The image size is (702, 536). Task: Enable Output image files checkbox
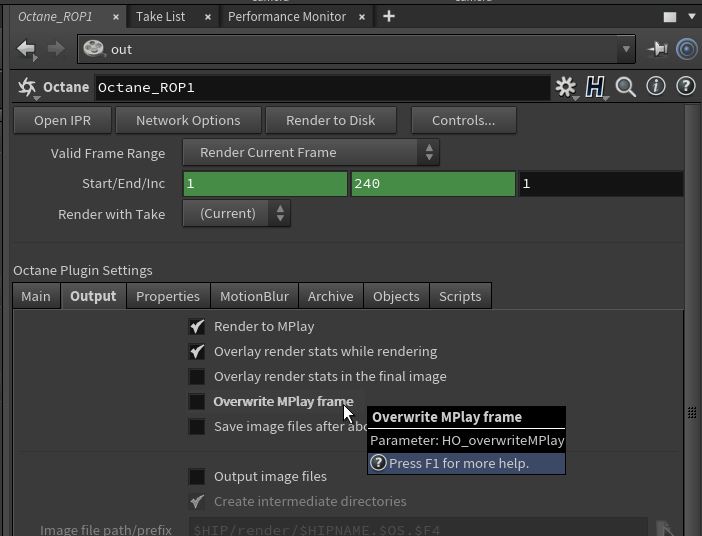(x=197, y=477)
